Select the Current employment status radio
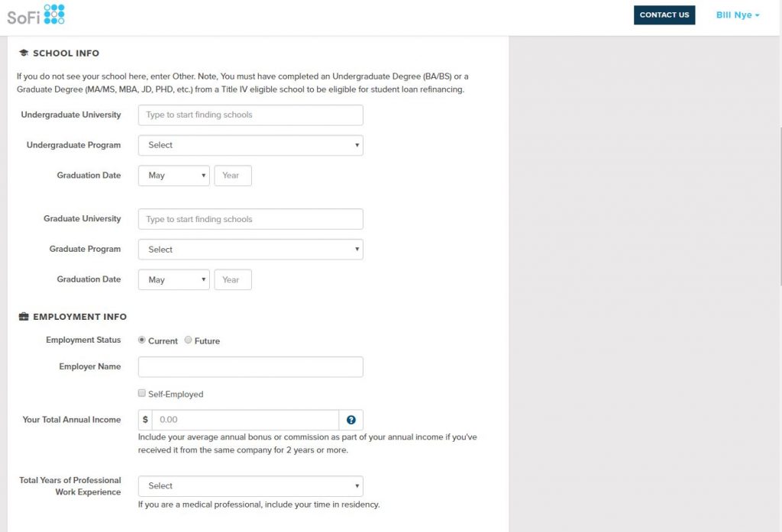Viewport: 782px width, 532px height. [x=142, y=340]
